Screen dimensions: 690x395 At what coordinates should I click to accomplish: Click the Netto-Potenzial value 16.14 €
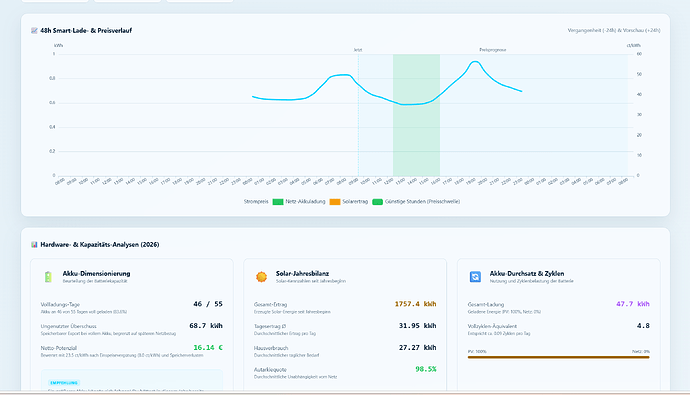[208, 347]
